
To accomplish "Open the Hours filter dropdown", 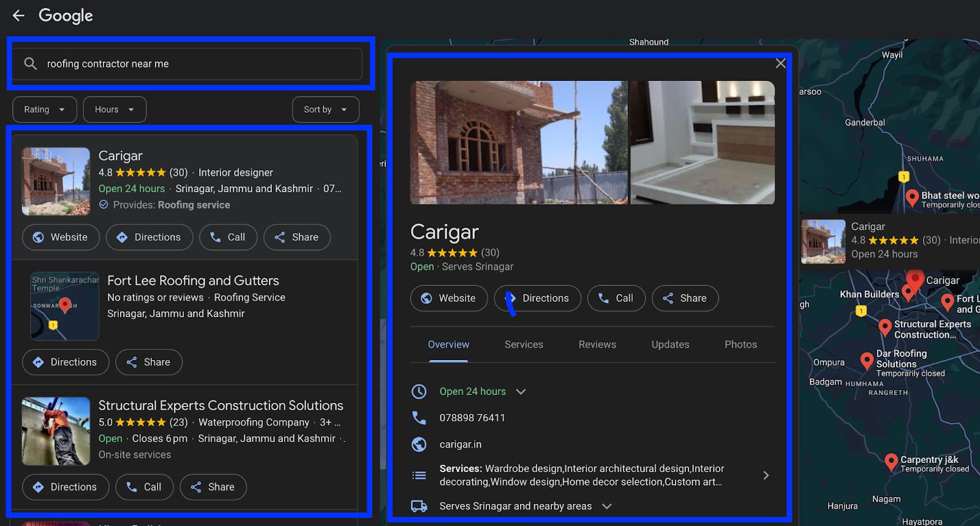I will 115,110.
